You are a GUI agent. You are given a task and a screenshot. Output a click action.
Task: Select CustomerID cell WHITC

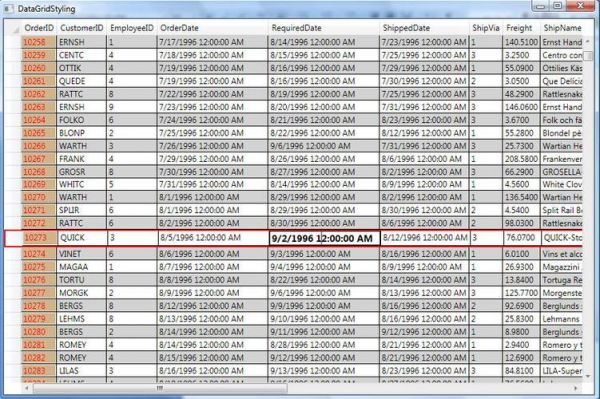click(x=82, y=184)
